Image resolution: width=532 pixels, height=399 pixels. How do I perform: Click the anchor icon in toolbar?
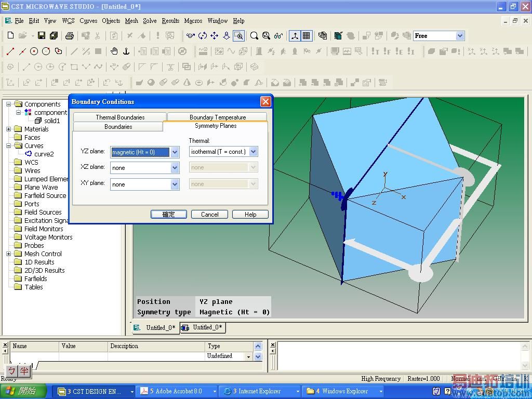coord(126,51)
